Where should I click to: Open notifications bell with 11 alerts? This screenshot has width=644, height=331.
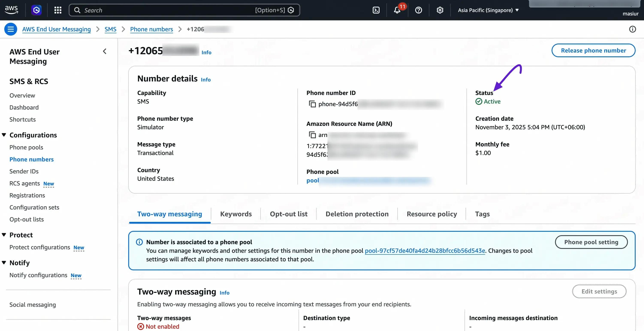[x=398, y=10]
